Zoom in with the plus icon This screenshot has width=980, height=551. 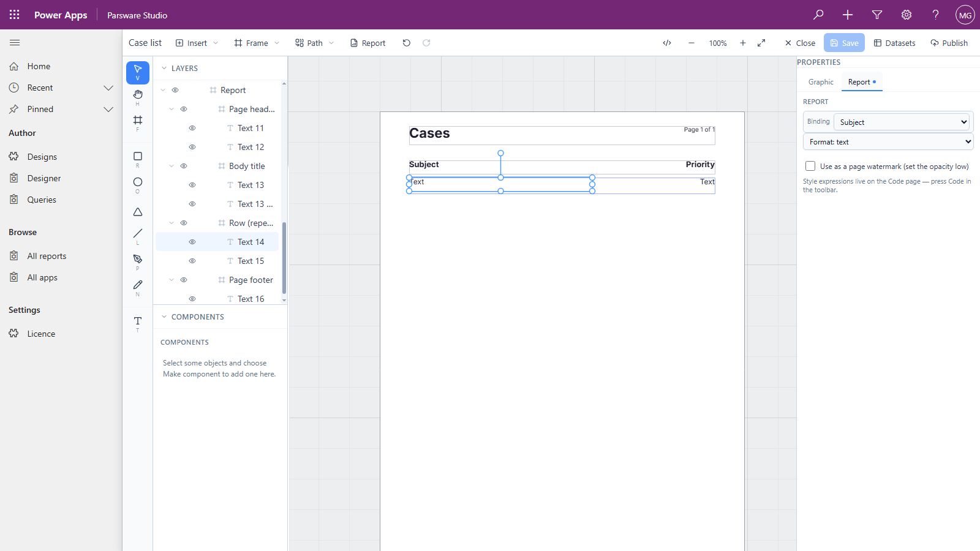743,43
